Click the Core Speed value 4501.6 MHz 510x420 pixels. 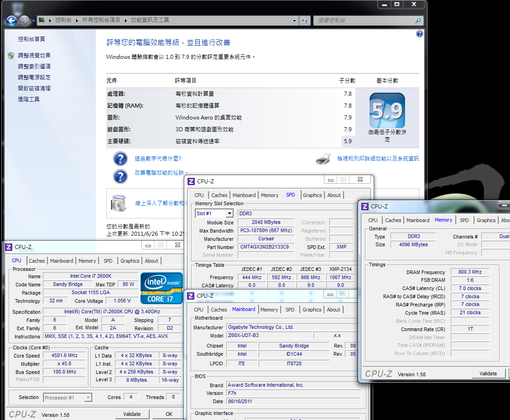65,356
